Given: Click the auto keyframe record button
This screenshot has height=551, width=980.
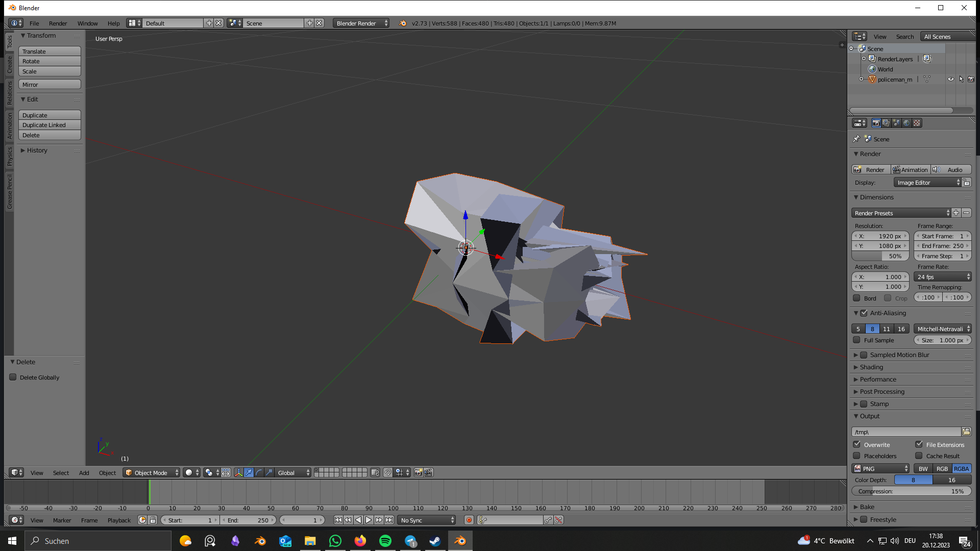Looking at the screenshot, I should [x=469, y=520].
